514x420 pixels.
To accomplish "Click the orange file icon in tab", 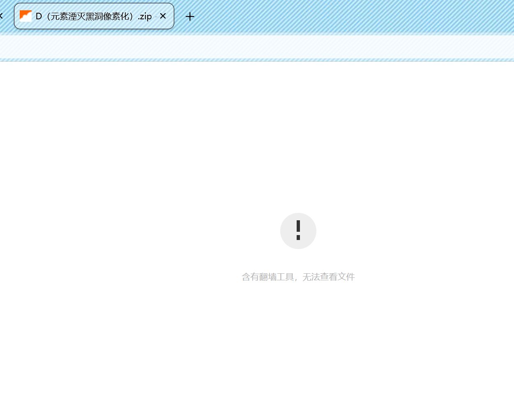I will (25, 16).
